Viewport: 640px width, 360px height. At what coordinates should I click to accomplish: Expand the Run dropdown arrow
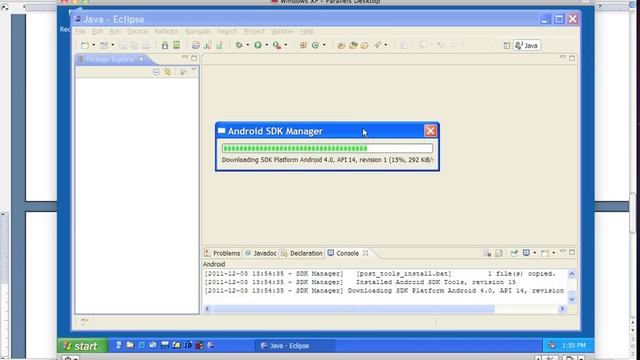[x=267, y=45]
